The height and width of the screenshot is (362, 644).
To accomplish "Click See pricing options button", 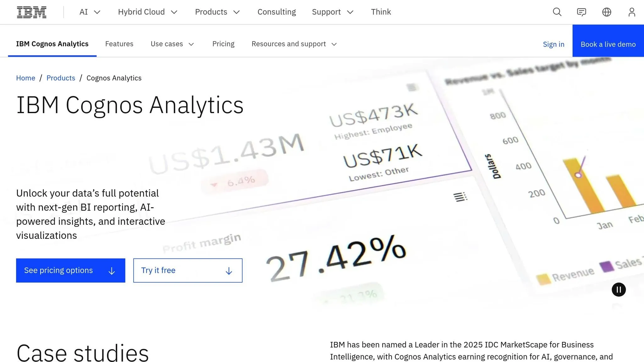I will point(70,271).
